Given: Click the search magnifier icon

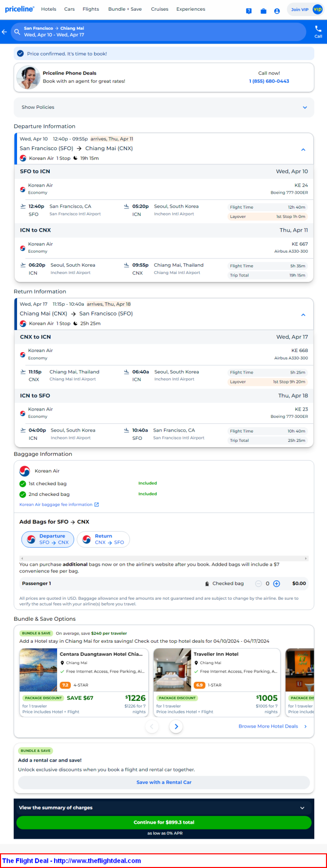Looking at the screenshot, I should (17, 32).
